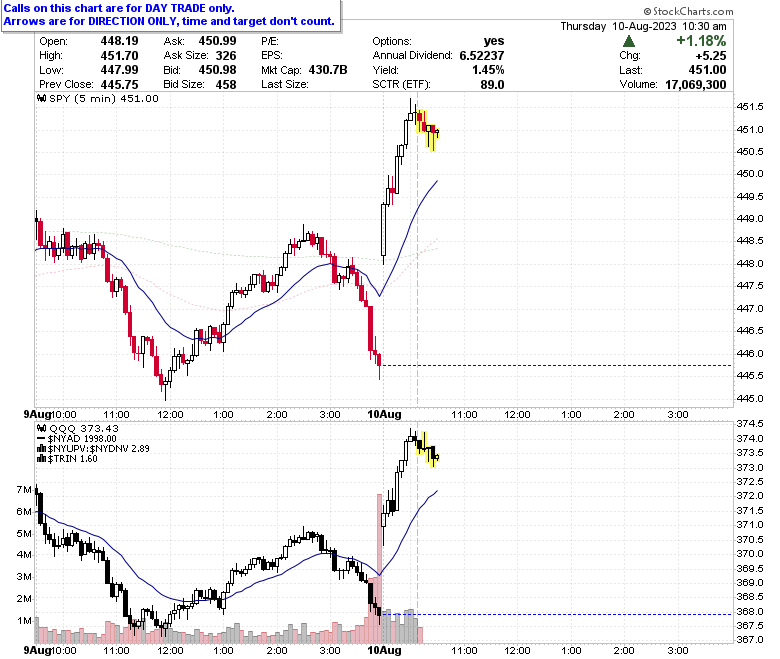Viewport: 780px width, 659px height.
Task: Click the SPY previous-close blue dashed line
Action: pyautogui.click(x=556, y=366)
